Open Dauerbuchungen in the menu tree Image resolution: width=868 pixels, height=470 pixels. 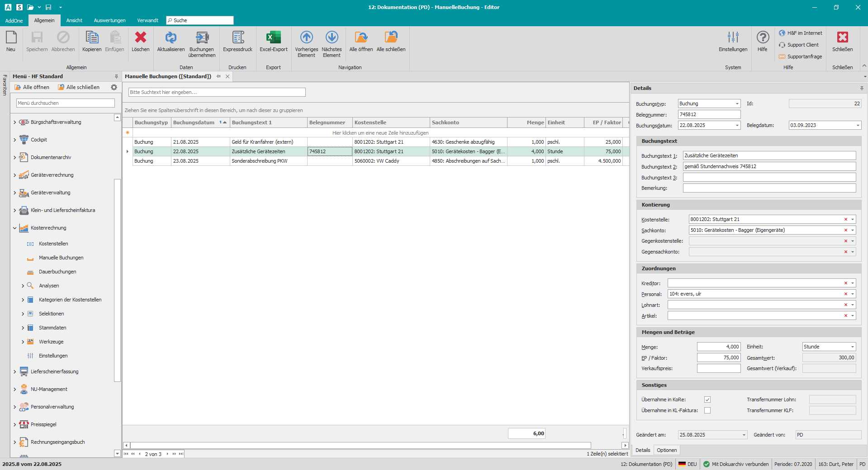pyautogui.click(x=57, y=272)
